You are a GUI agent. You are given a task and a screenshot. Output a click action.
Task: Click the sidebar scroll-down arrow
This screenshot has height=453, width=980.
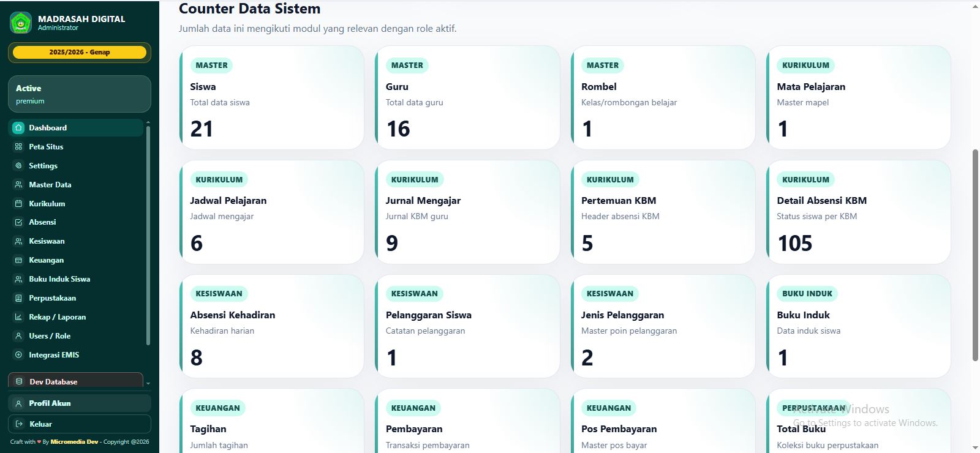point(148,384)
